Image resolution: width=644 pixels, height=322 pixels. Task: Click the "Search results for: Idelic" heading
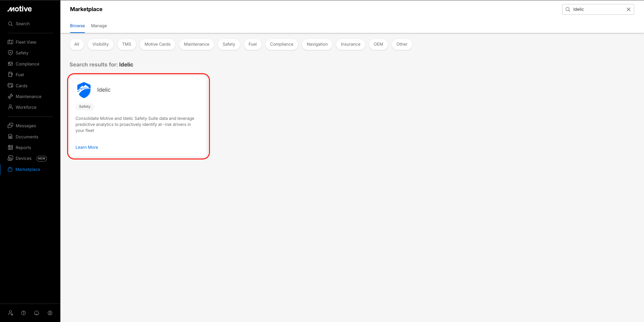coord(101,65)
